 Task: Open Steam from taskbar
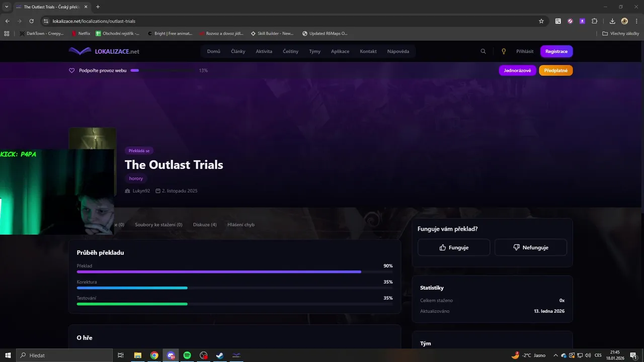pos(220,355)
